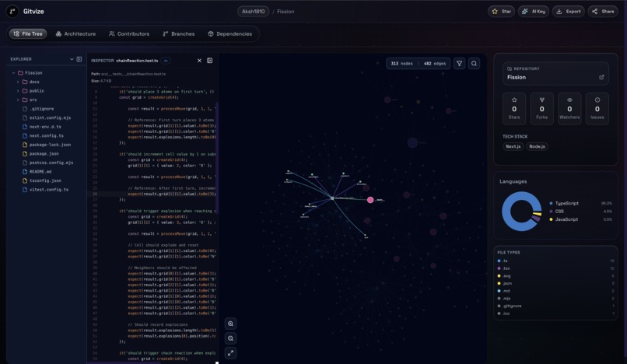This screenshot has height=364, width=627.
Task: Click the .gitignore file type row
Action: [x=556, y=306]
